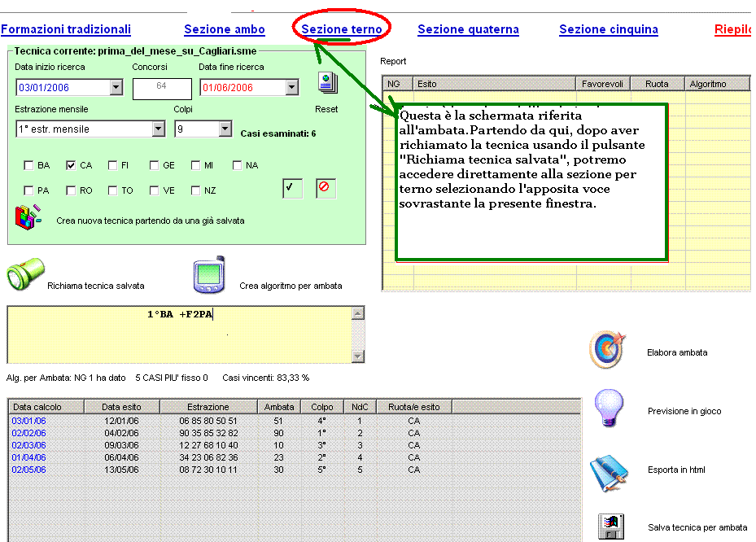Screen dimensions: 756x542
Task: Click the Report NG column header
Action: coord(398,84)
